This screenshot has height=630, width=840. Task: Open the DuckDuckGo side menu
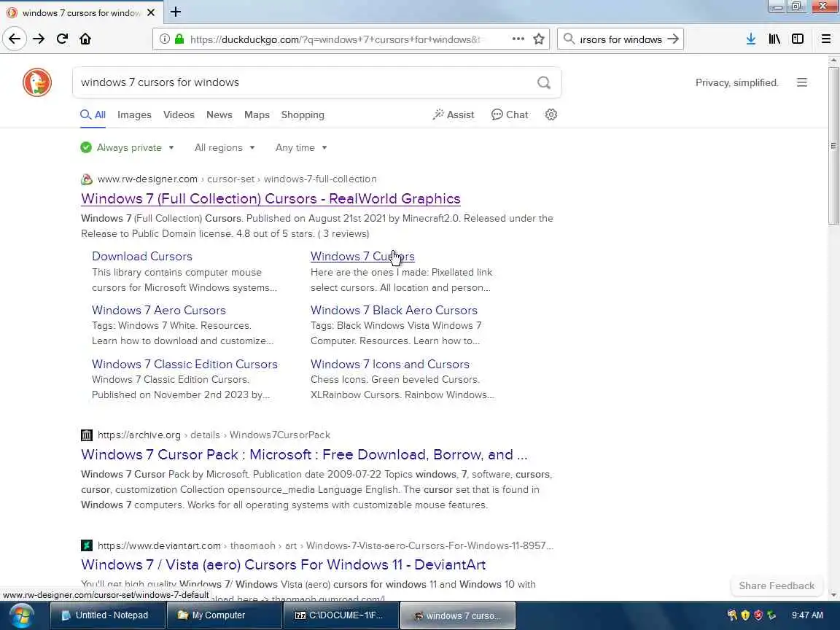801,82
